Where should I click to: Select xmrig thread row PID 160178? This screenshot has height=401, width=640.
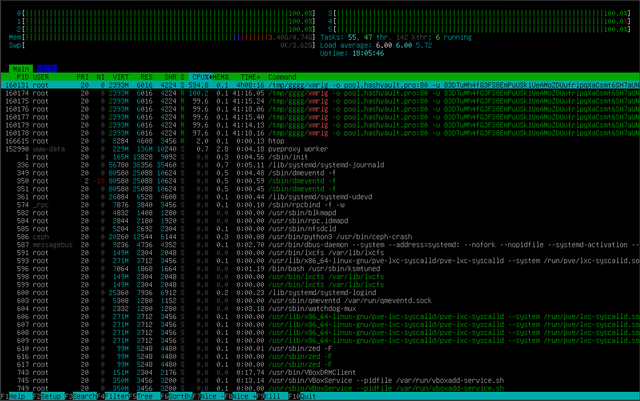320,133
